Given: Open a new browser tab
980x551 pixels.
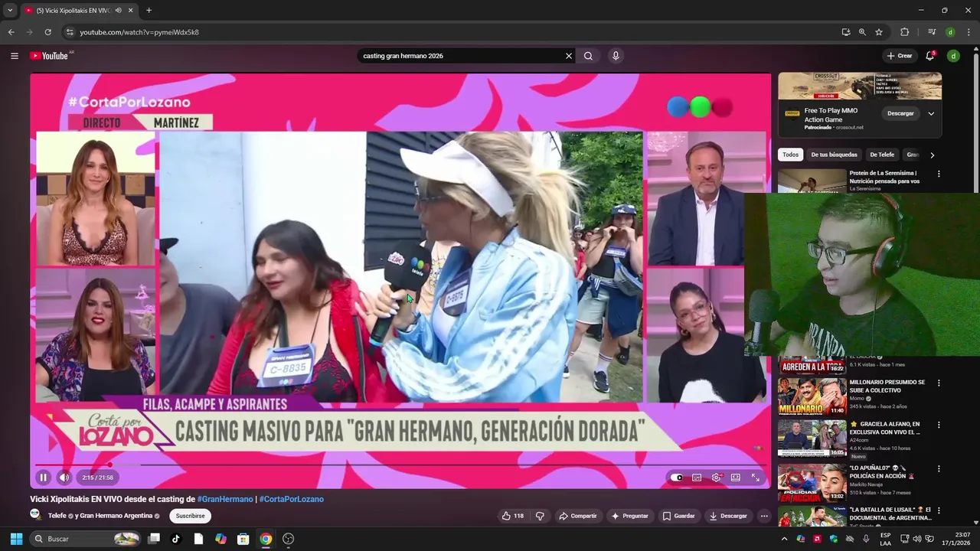Looking at the screenshot, I should pyautogui.click(x=149, y=10).
